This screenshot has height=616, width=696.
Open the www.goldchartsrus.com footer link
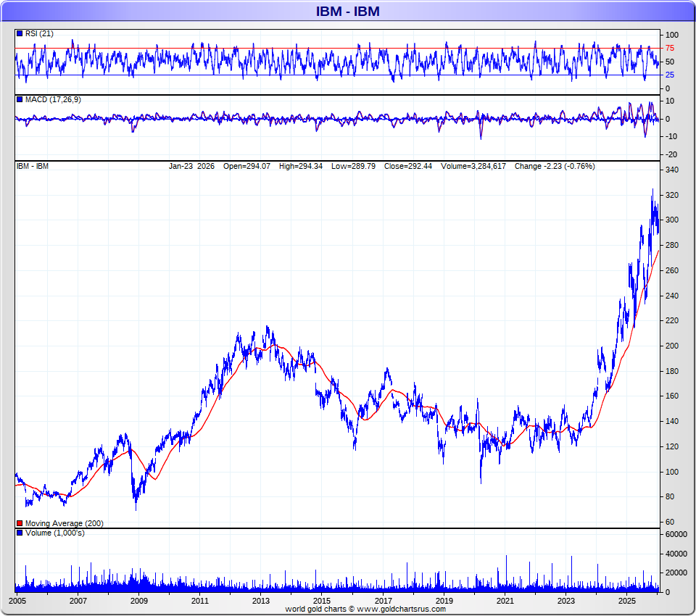coord(401,609)
